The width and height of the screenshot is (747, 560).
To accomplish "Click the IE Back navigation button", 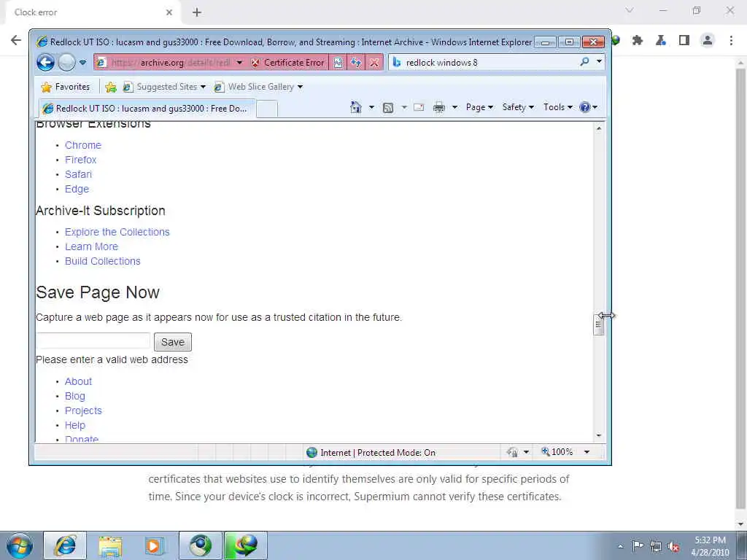I will 45,63.
